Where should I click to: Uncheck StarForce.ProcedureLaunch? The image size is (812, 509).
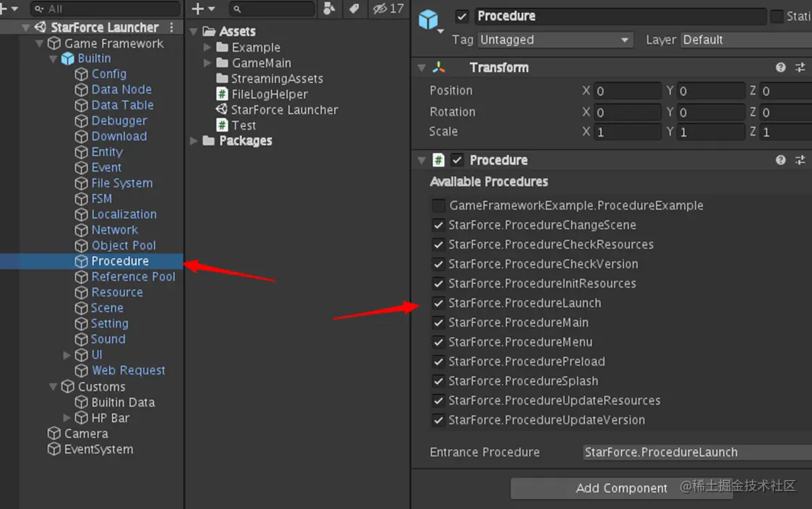tap(439, 303)
